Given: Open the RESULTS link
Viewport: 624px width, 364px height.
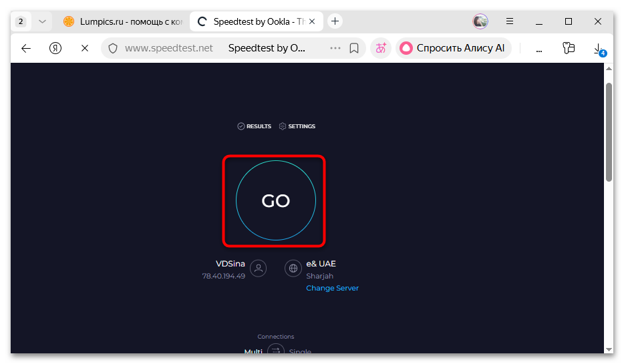Looking at the screenshot, I should click(x=255, y=126).
